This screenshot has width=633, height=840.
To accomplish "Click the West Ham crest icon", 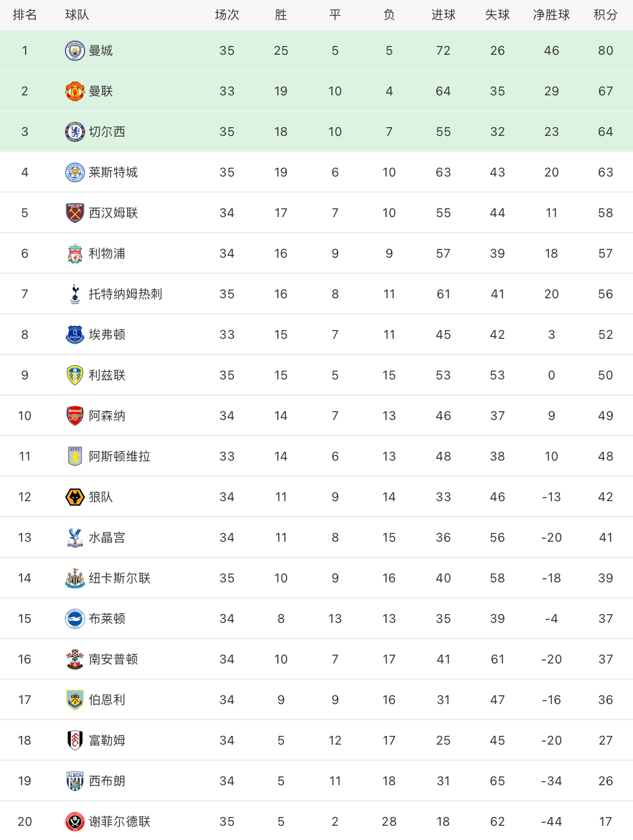I will [75, 213].
